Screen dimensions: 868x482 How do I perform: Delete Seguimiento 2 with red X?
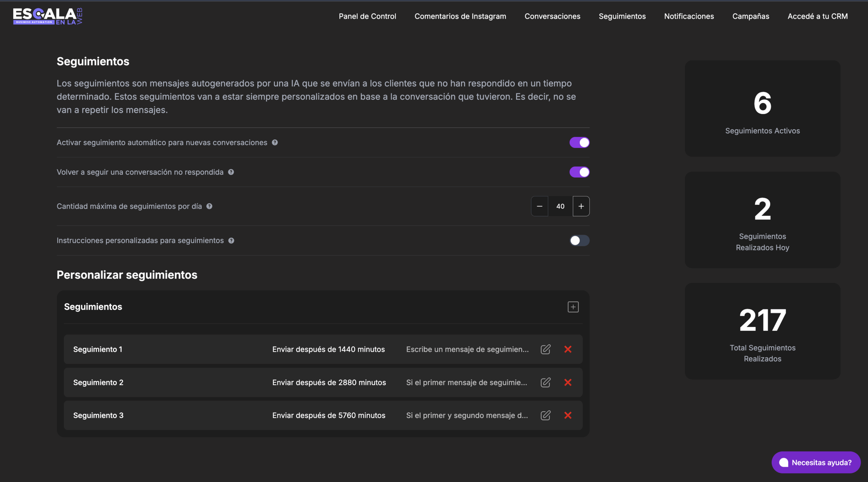click(568, 382)
